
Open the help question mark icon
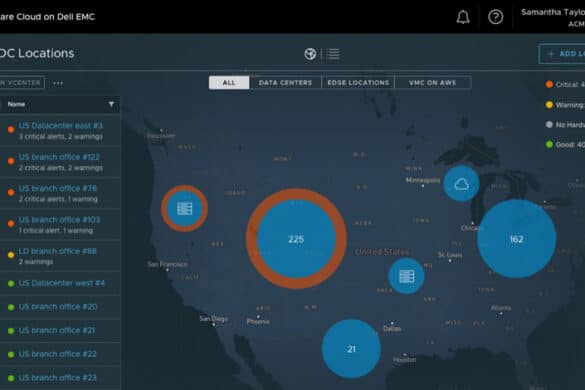click(495, 17)
